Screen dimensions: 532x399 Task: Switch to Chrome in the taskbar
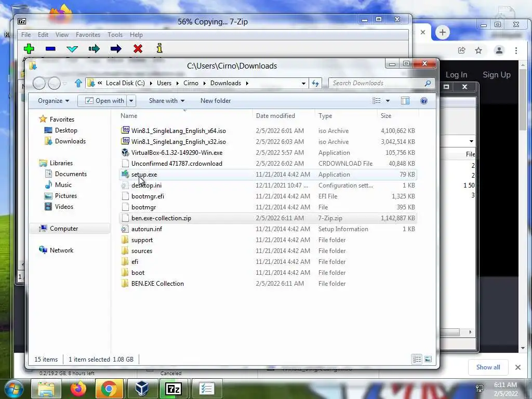click(109, 389)
